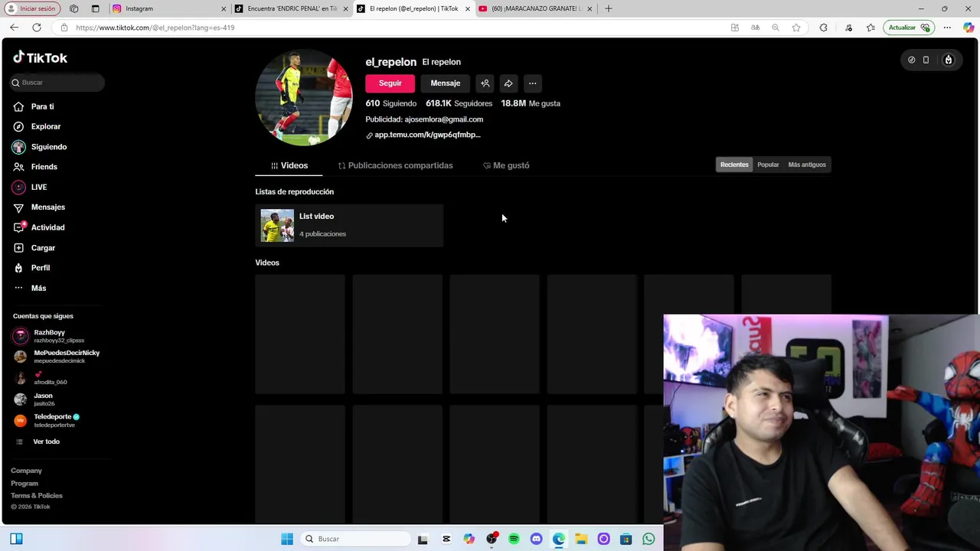
Task: Click the TikTok logo
Action: 40,57
